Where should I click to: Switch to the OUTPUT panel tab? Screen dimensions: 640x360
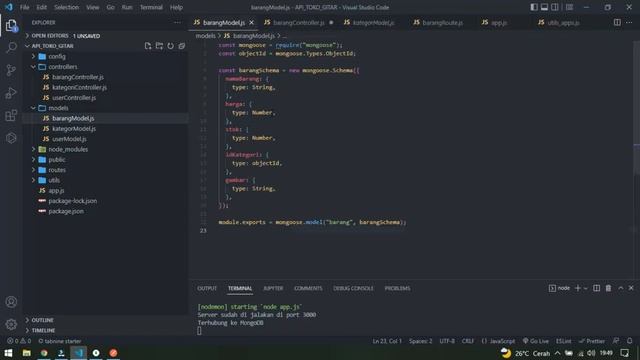207,288
